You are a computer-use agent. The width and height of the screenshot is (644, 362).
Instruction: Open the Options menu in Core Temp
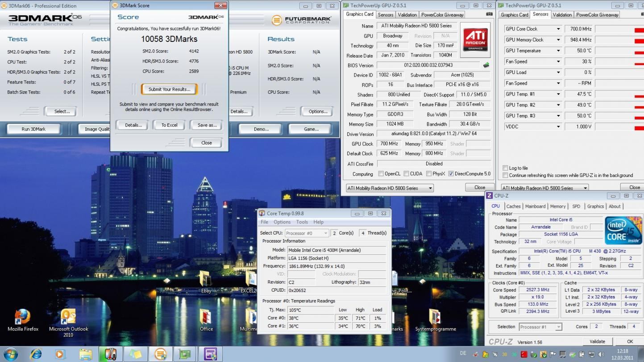point(282,222)
